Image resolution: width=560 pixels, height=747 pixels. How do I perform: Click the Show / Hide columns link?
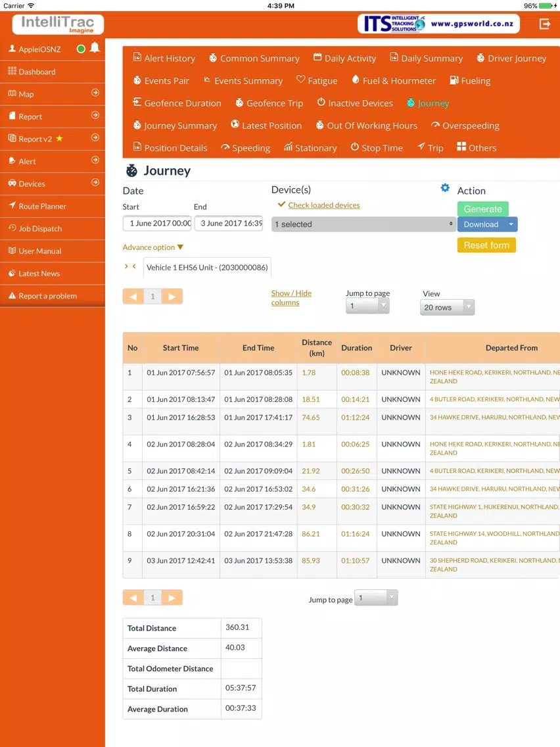(291, 298)
